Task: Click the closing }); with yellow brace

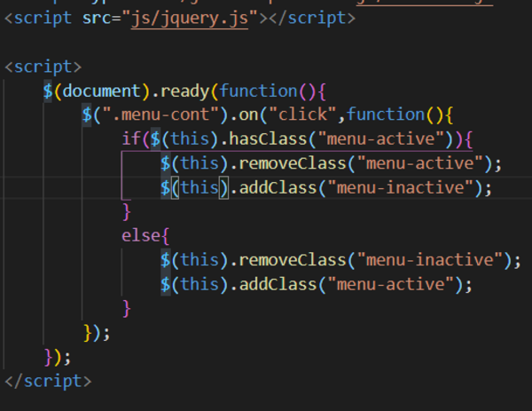Action: (97, 333)
